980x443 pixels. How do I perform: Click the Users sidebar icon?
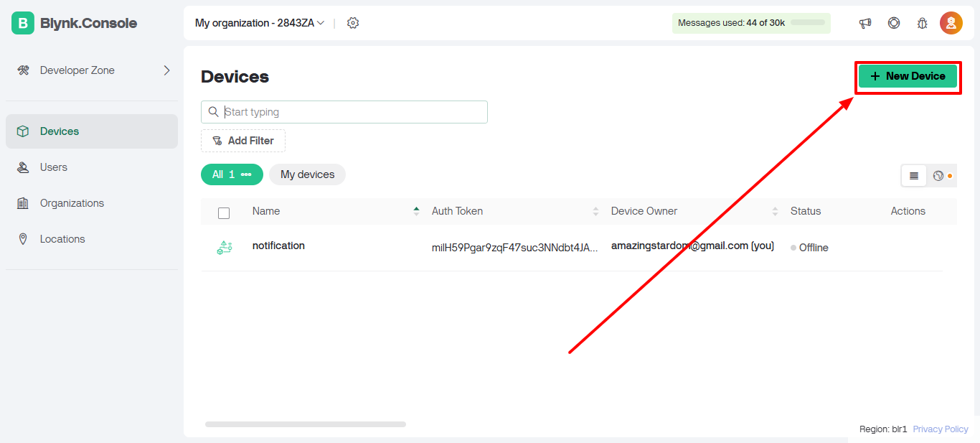[x=23, y=167]
